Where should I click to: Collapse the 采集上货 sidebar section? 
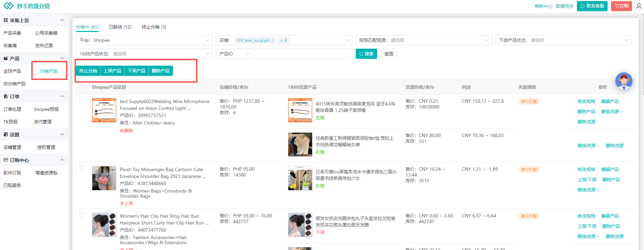pyautogui.click(x=62, y=20)
